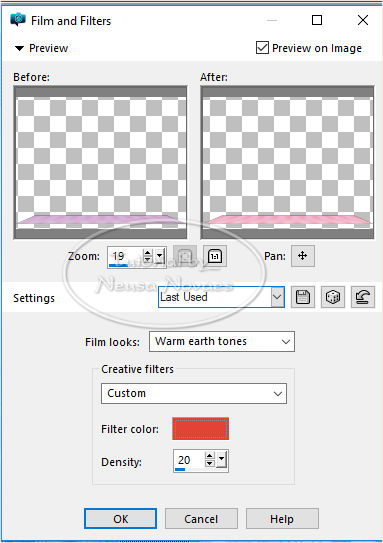This screenshot has width=383, height=543.
Task: Click the Save Preset floppy disk icon
Action: 303,297
